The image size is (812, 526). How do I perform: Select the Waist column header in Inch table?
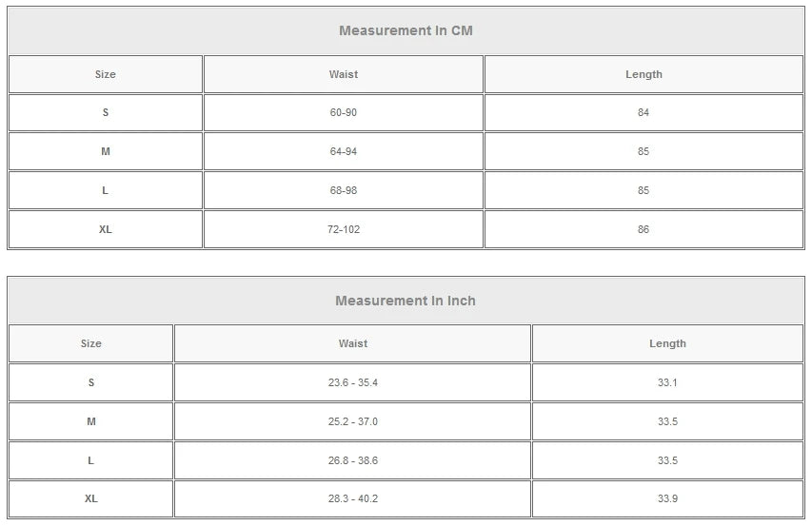point(352,343)
